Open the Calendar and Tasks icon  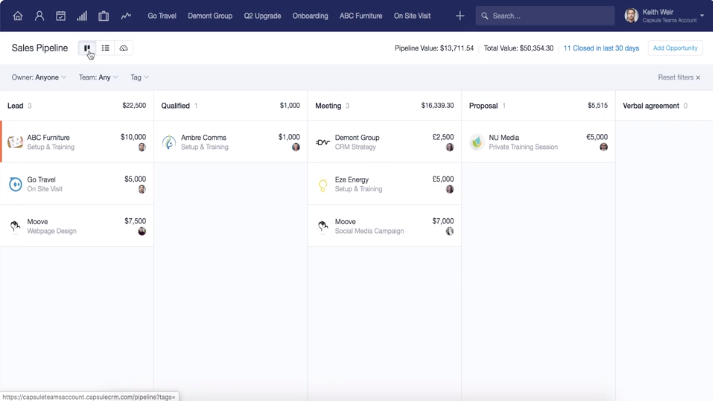pyautogui.click(x=60, y=16)
